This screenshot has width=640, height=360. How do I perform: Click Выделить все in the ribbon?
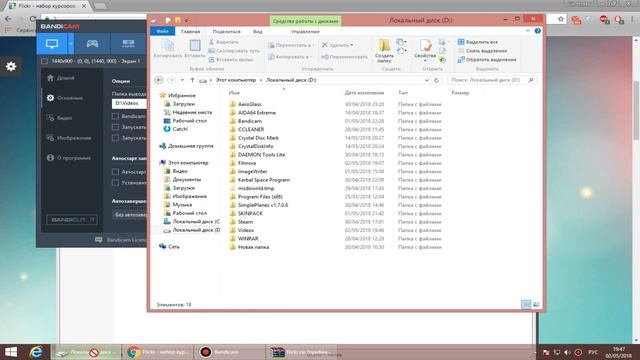(x=478, y=42)
